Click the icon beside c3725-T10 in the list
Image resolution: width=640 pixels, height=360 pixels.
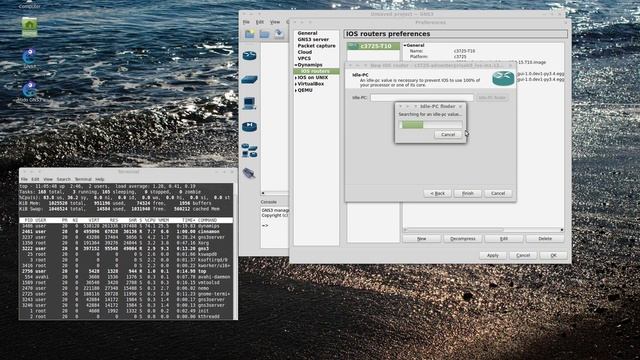pyautogui.click(x=353, y=46)
